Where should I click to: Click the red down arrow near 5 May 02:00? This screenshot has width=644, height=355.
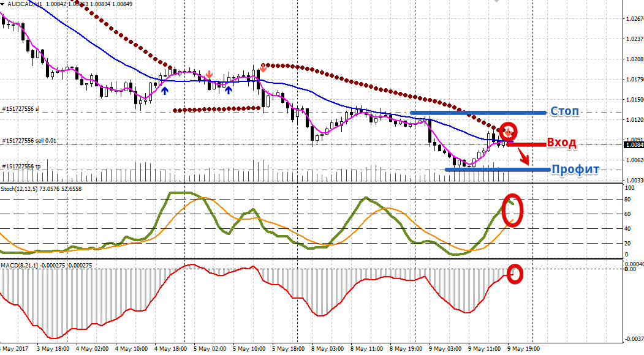point(210,74)
